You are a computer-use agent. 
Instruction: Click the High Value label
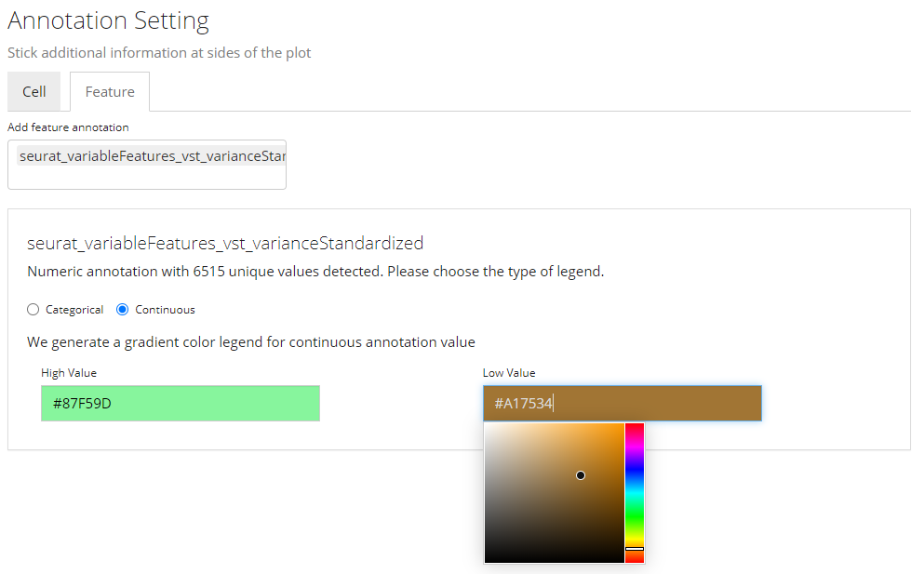click(69, 373)
